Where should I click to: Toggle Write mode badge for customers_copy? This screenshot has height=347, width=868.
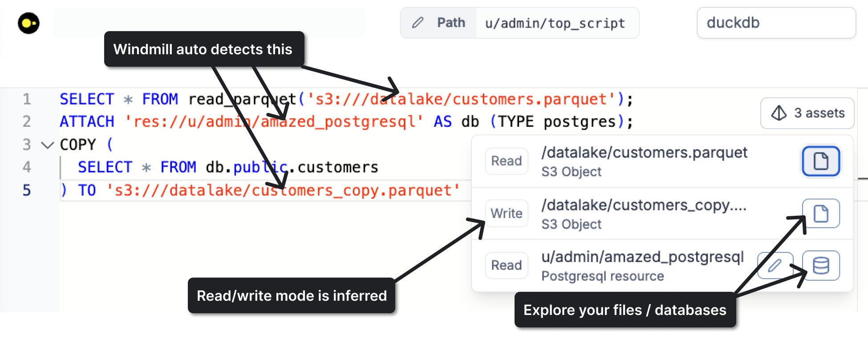[x=506, y=213]
